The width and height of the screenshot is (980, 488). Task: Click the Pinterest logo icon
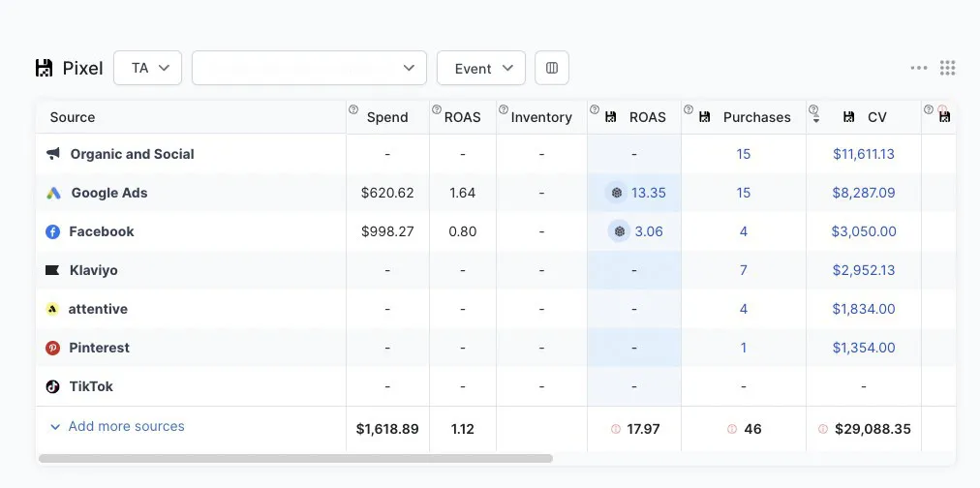pos(52,348)
